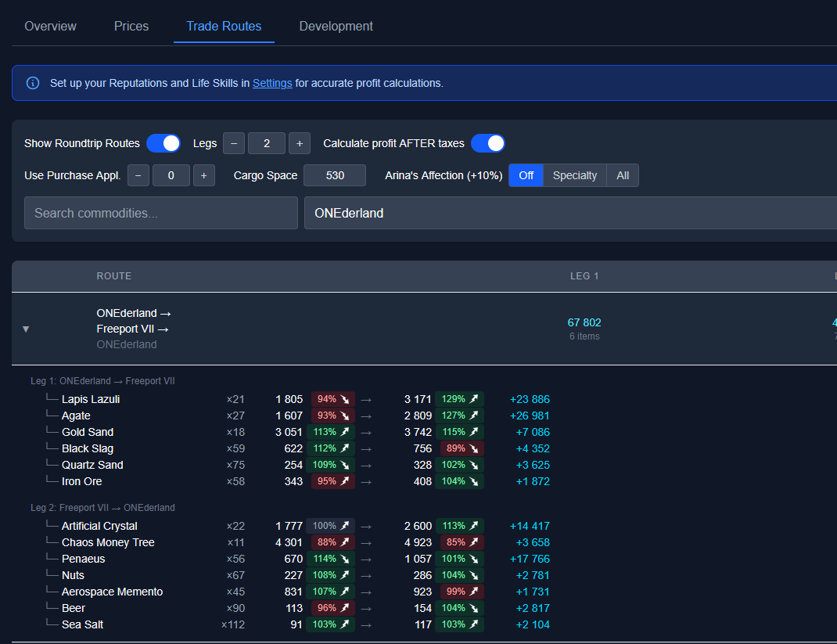837x644 pixels.
Task: Click the Artificial Crystal 113% up-trend icon
Action: point(473,526)
